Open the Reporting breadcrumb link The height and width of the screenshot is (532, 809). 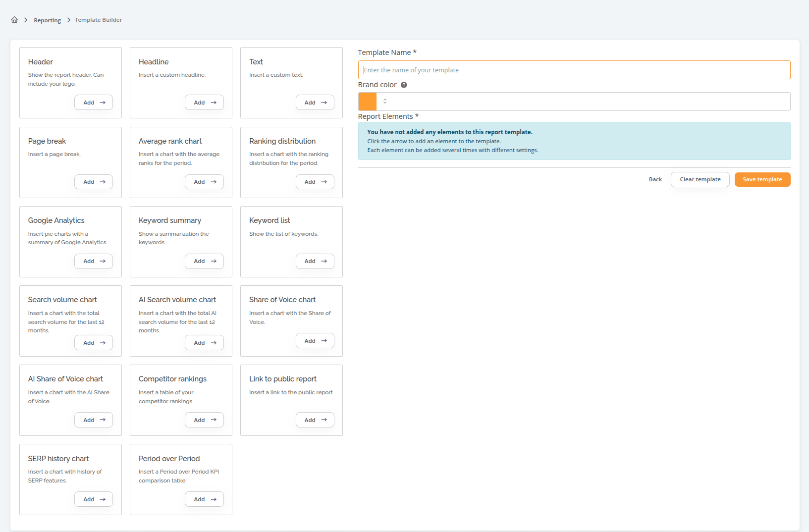tap(47, 20)
